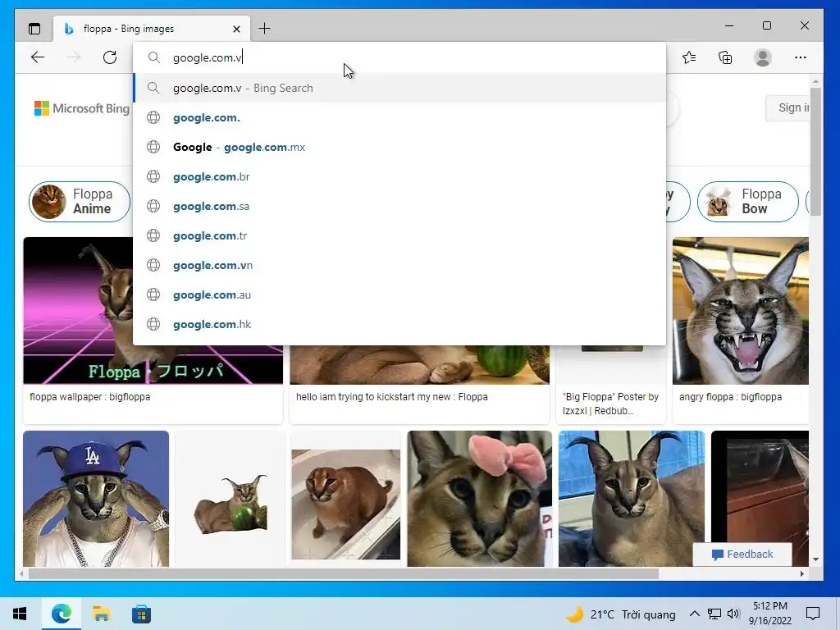
Task: Open the angry floppa image
Action: [741, 311]
